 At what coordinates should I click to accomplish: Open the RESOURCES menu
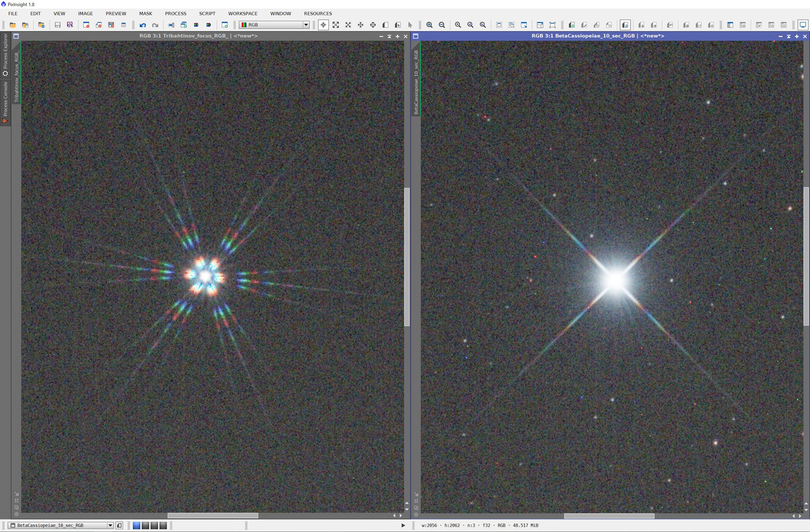(318, 13)
